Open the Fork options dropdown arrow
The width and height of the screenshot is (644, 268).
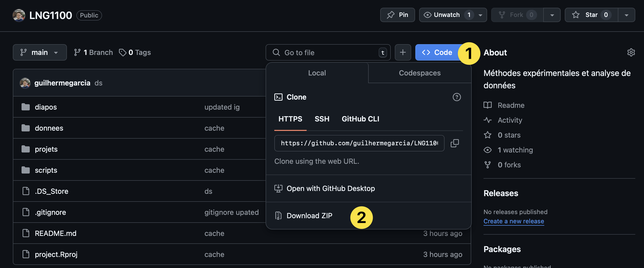pyautogui.click(x=552, y=15)
